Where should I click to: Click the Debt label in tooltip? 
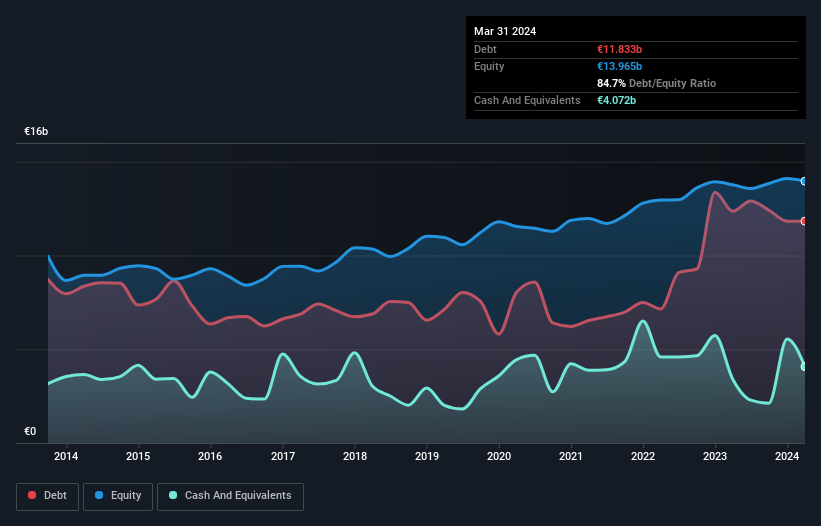(x=485, y=49)
